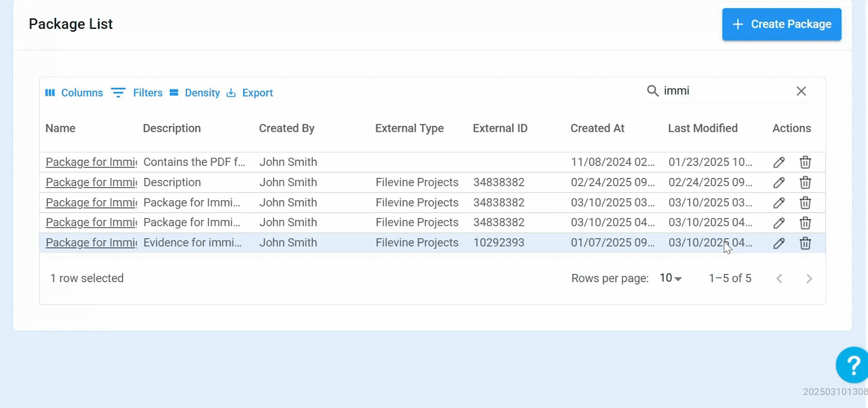Open package link in 'Evidence for immi' row
The image size is (868, 408).
(x=91, y=243)
